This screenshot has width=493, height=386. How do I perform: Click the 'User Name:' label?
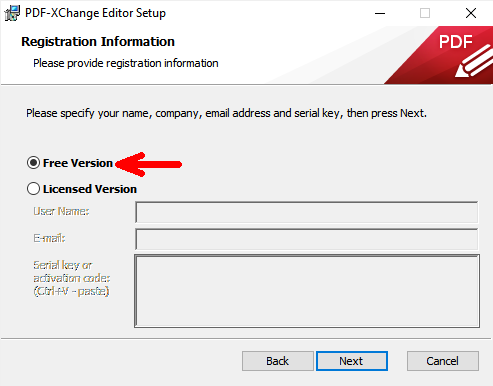[61, 211]
